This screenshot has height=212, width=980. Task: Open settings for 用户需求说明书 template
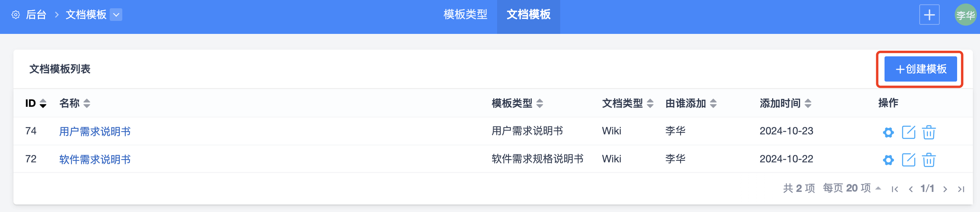(x=888, y=132)
